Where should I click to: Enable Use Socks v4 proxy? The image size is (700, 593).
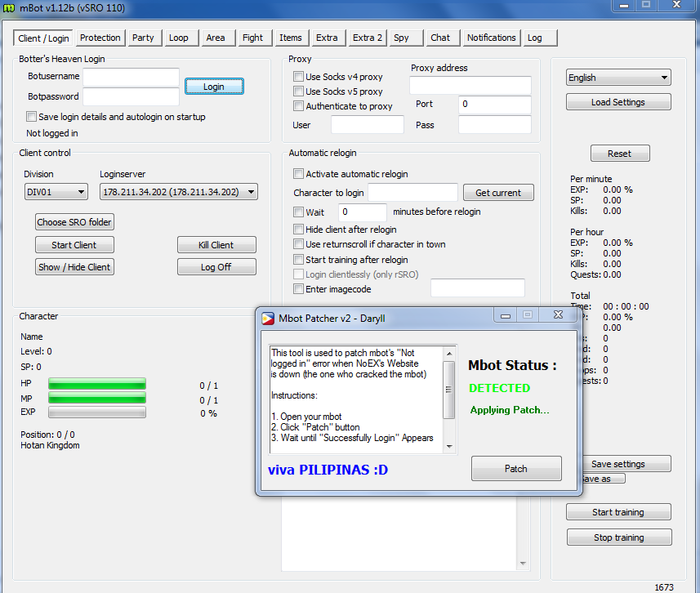(x=298, y=76)
